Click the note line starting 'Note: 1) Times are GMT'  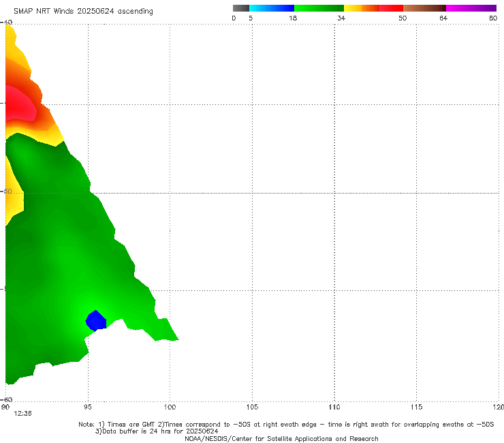286,425
